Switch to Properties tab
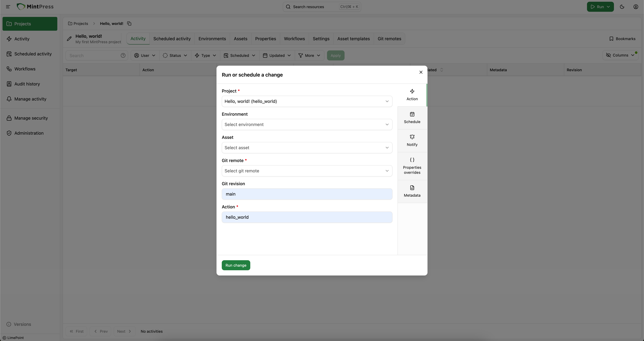This screenshot has width=644, height=341. coord(265,39)
